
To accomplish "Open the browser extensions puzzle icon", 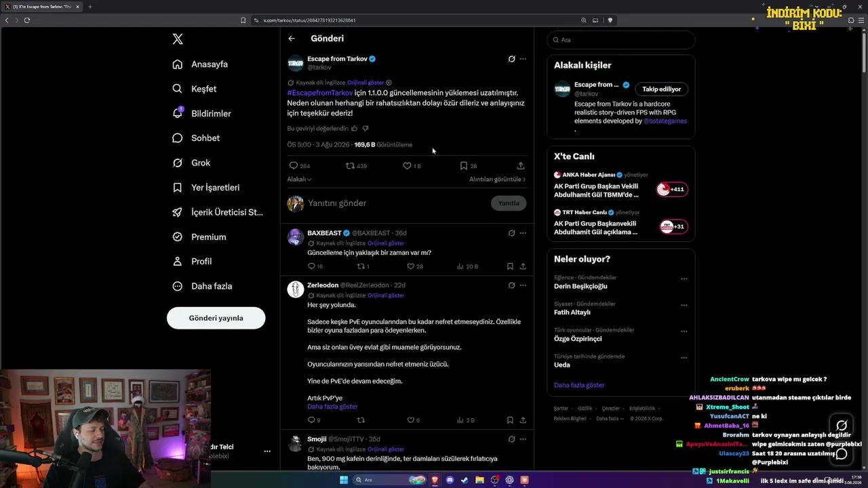I will 850,20.
